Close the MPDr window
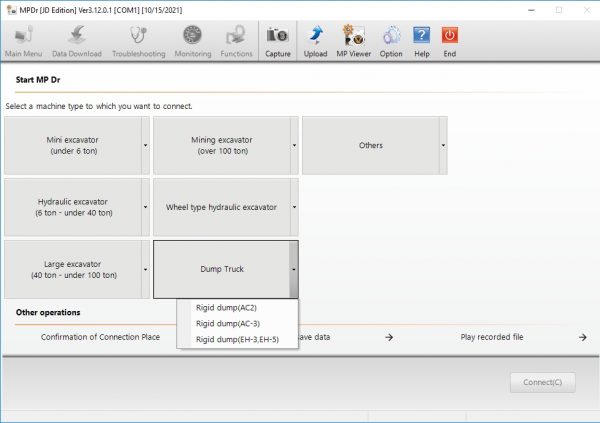The image size is (600, 423). click(587, 10)
